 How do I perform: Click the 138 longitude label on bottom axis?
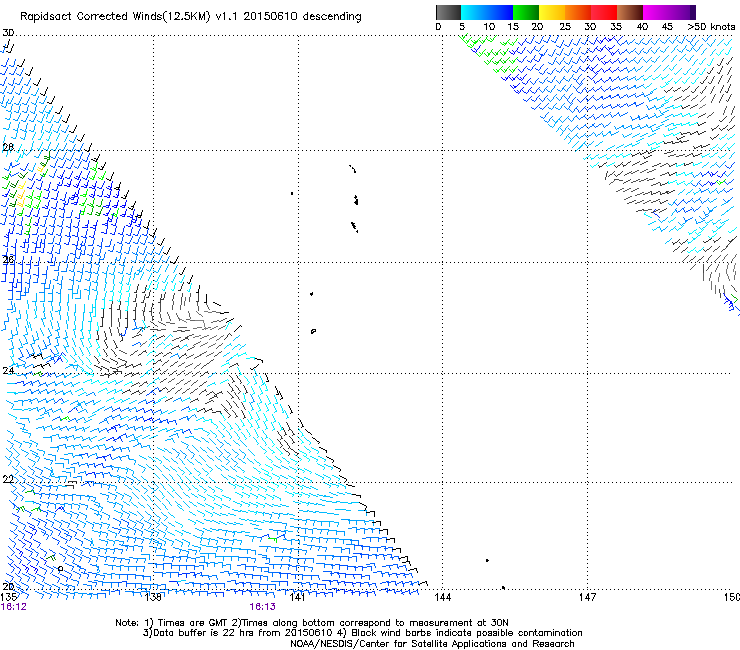(153, 597)
